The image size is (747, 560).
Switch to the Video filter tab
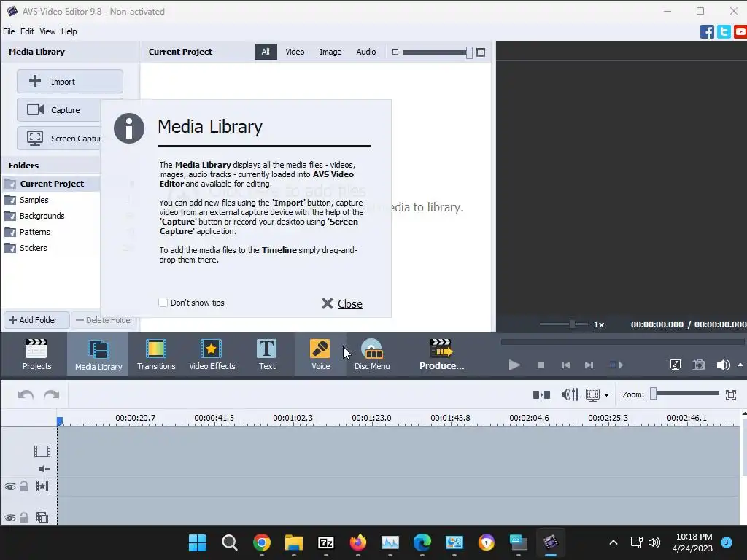point(295,52)
